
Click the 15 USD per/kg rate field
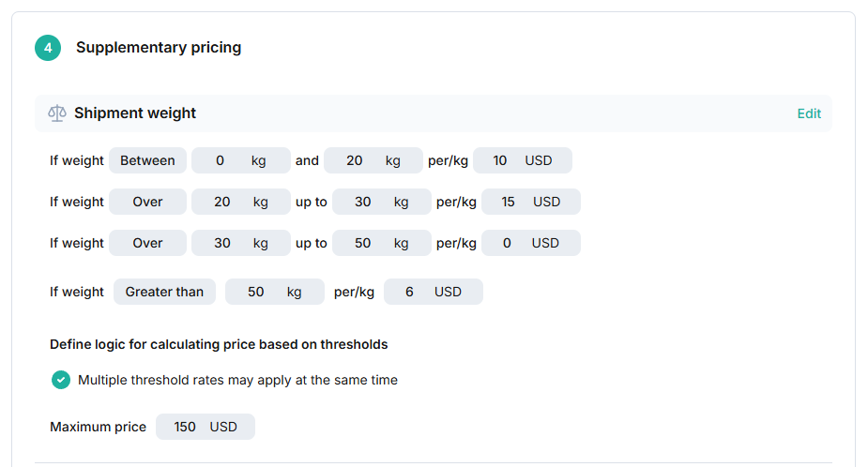click(x=531, y=202)
